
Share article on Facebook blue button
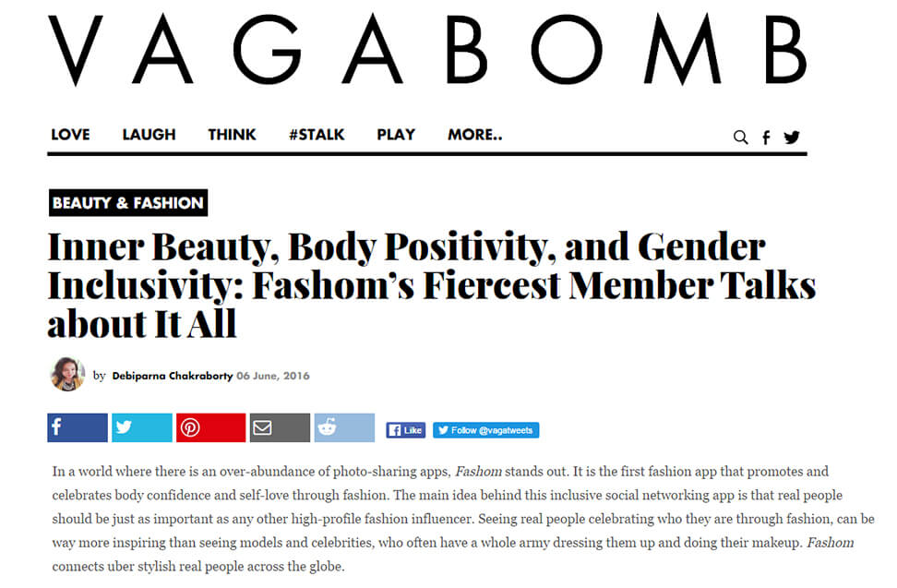click(x=78, y=428)
